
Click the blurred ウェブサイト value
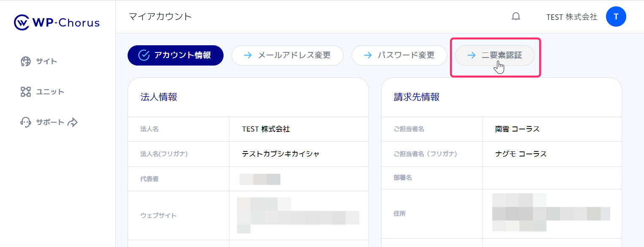click(297, 215)
